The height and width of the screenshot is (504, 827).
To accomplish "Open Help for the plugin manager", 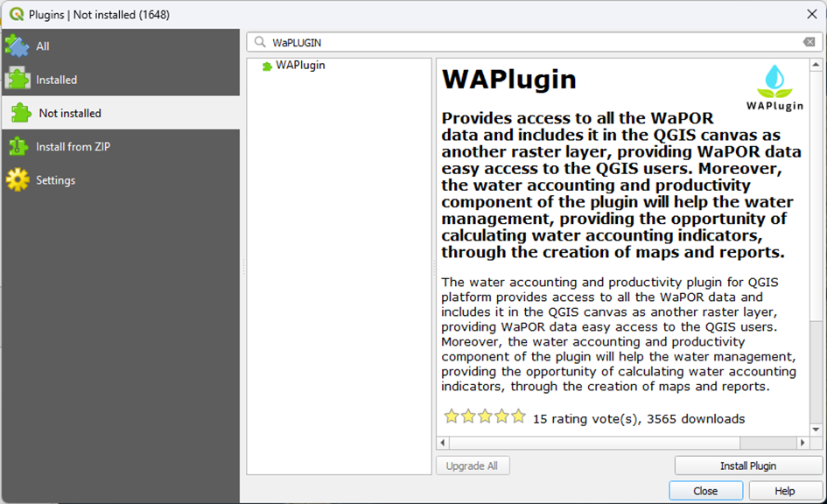I will click(x=786, y=491).
